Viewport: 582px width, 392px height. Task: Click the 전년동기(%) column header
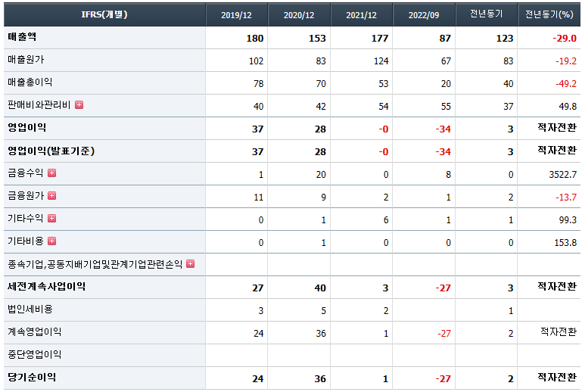[549, 14]
